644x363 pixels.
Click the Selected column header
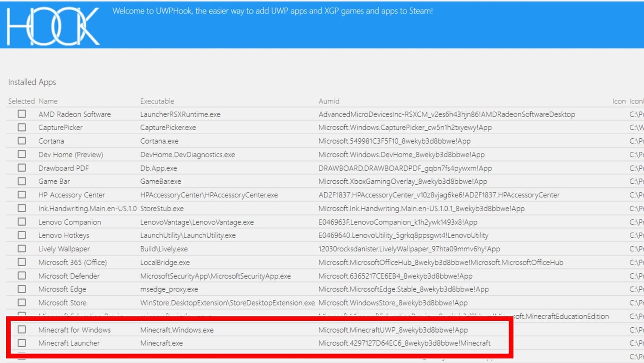[x=21, y=101]
